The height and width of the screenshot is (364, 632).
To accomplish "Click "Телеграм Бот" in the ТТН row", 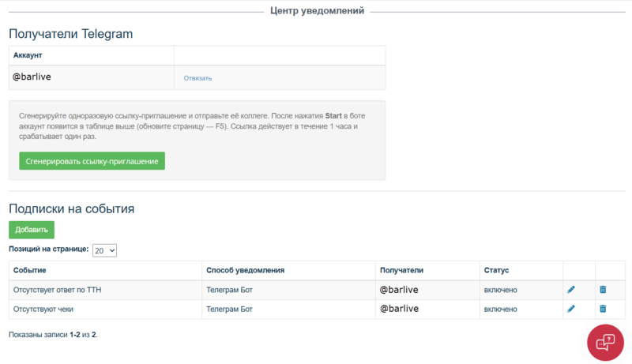I will [229, 290].
